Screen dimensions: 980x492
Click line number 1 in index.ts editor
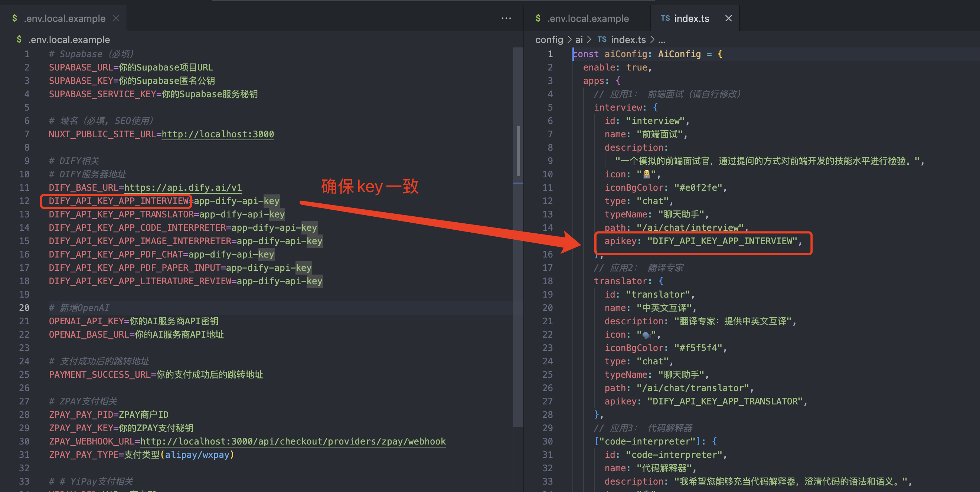pyautogui.click(x=550, y=54)
